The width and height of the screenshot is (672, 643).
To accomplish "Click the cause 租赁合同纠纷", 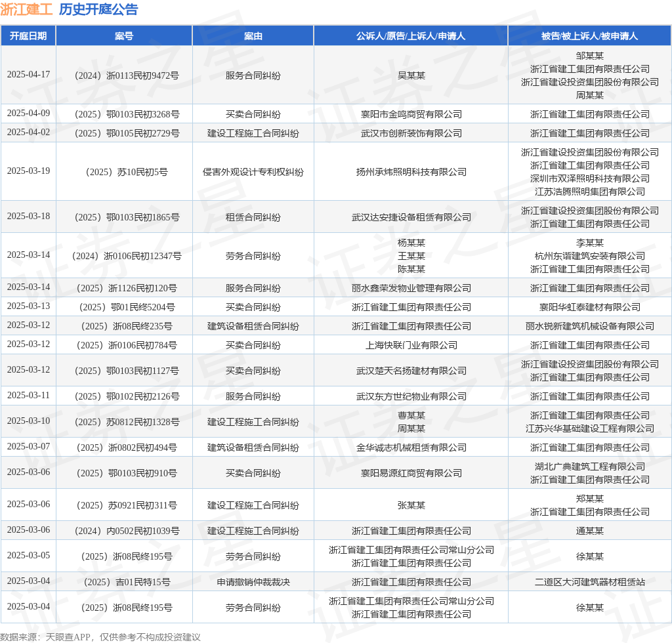I will click(x=253, y=217).
